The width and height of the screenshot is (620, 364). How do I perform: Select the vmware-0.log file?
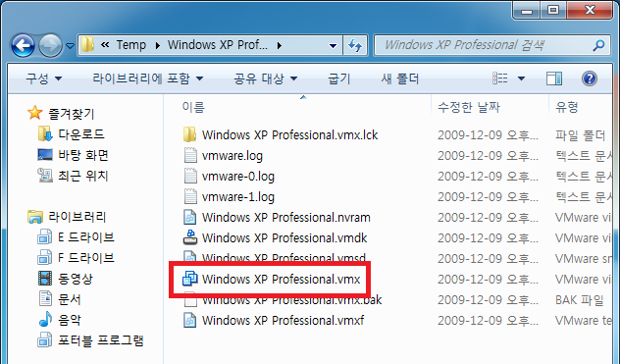point(238,176)
